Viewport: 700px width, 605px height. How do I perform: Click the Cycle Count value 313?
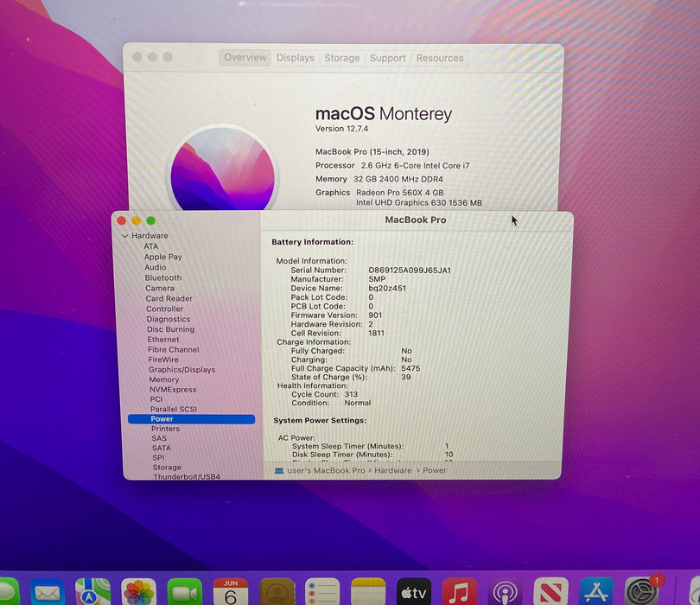351,394
